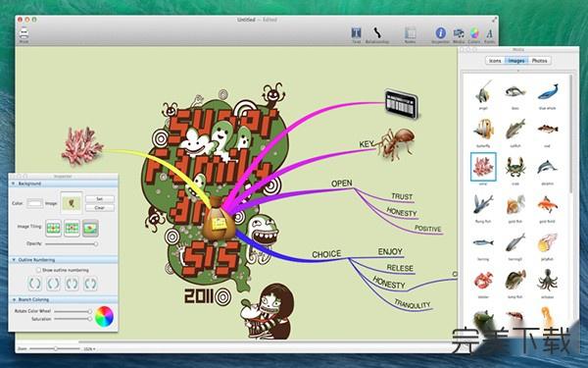588x368 pixels.
Task: Open the Fonts panel icon
Action: (489, 33)
